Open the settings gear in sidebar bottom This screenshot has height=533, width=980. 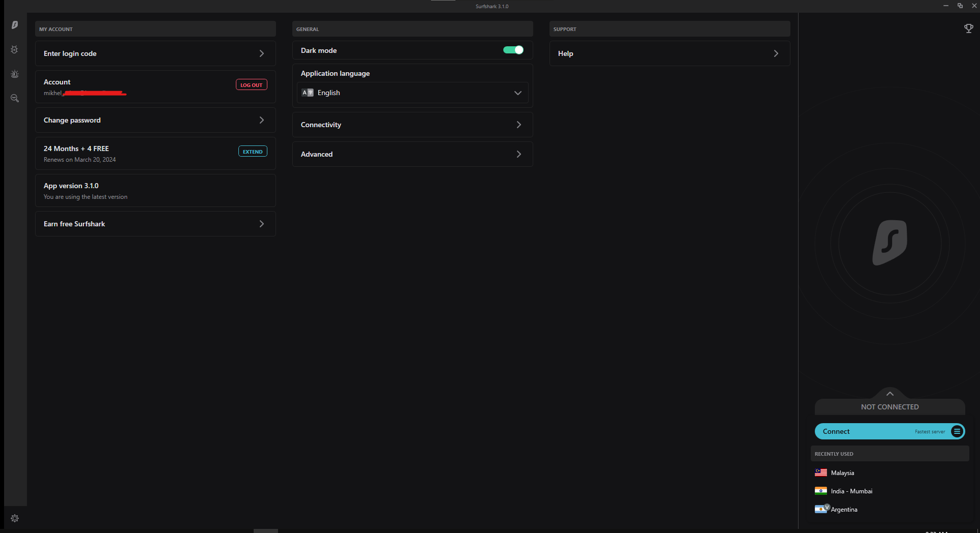[15, 518]
